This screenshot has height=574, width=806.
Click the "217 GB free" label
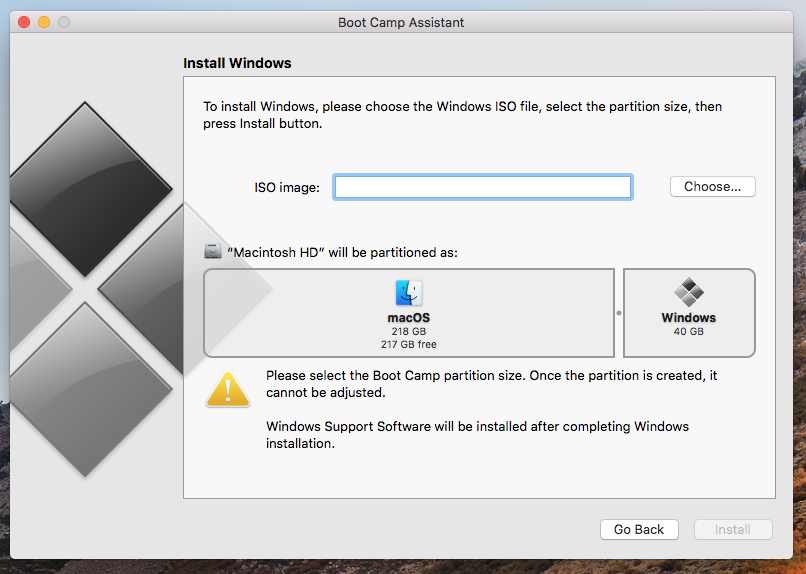click(409, 344)
